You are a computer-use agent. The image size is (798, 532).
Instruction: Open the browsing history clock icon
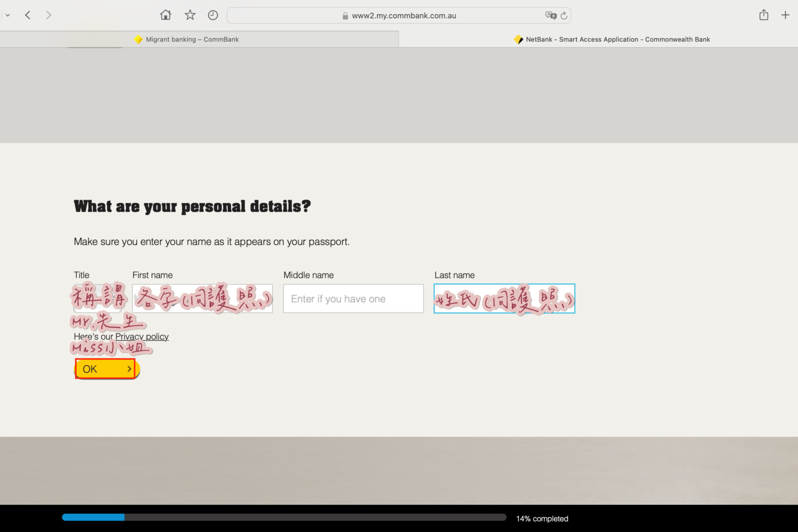pyautogui.click(x=213, y=15)
